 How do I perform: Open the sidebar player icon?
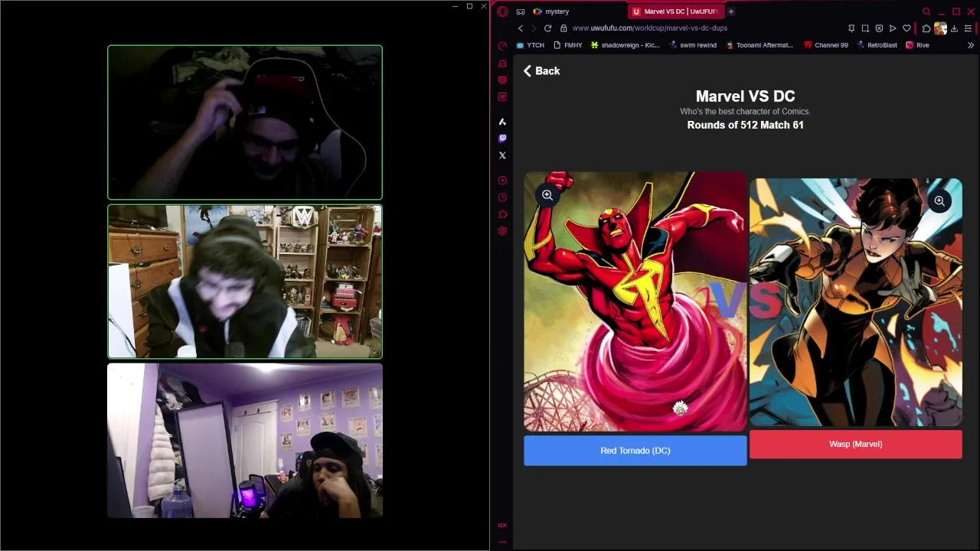[x=502, y=181]
